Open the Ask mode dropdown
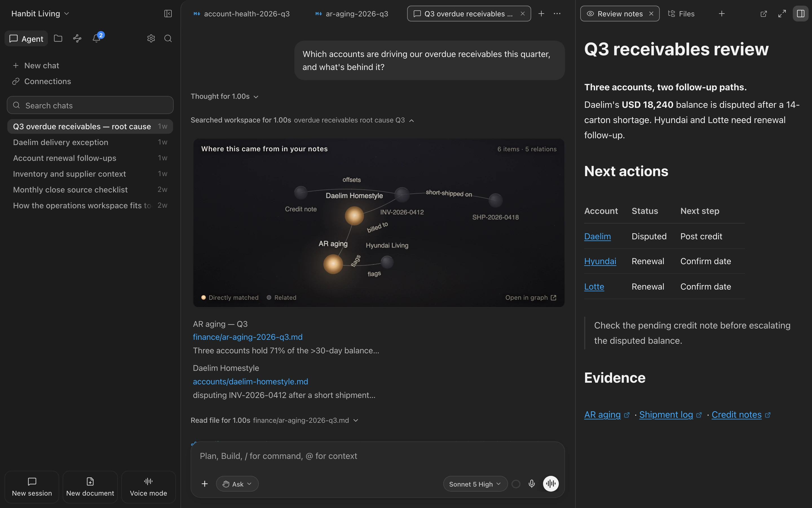Viewport: 812px width, 508px height. pyautogui.click(x=237, y=484)
